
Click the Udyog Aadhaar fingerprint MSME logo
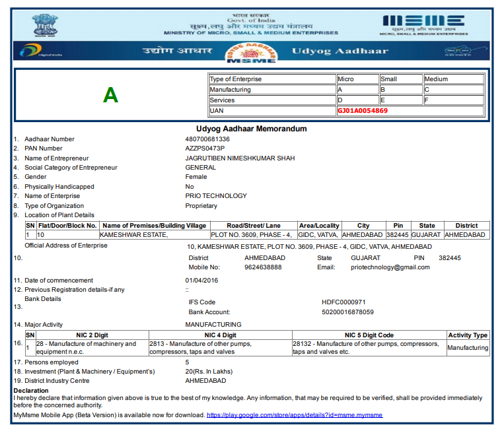point(250,52)
